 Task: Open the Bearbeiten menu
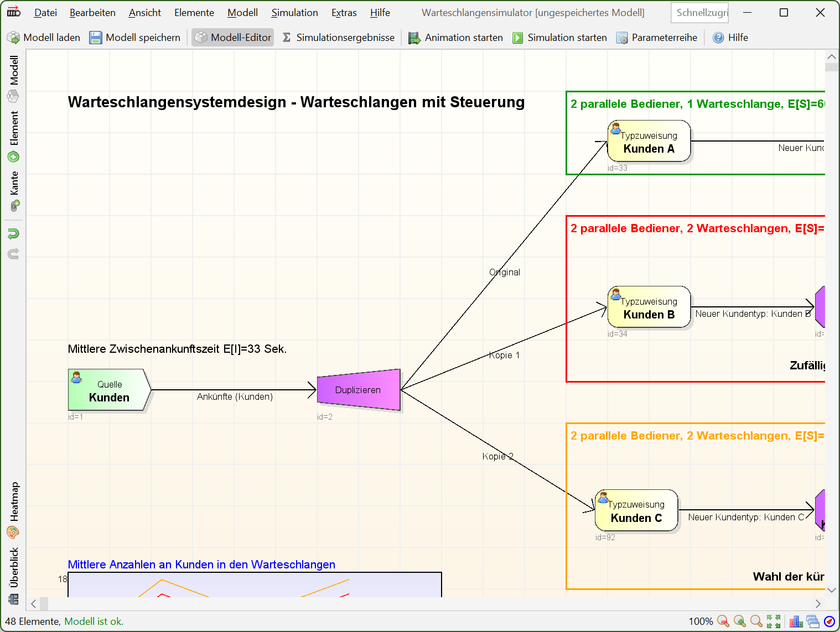[x=92, y=13]
